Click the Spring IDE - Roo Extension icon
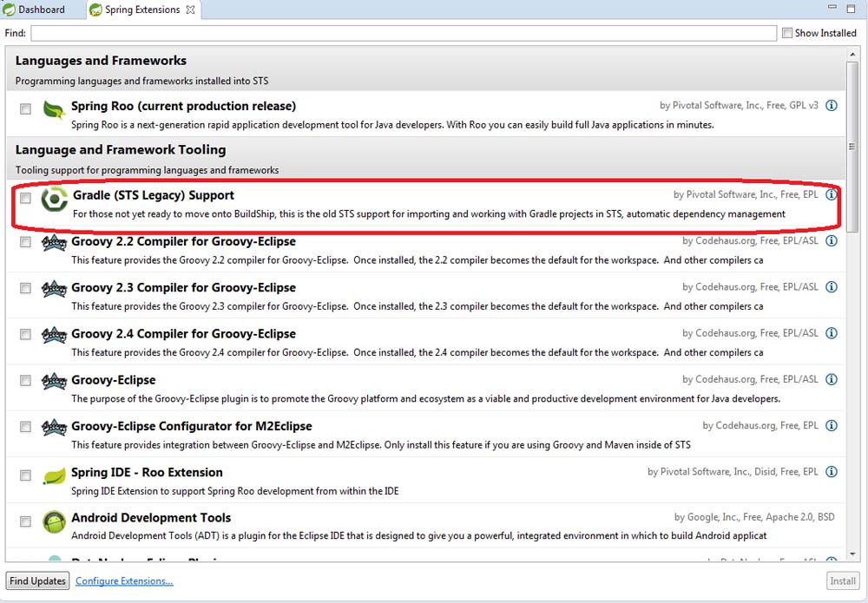 (54, 475)
